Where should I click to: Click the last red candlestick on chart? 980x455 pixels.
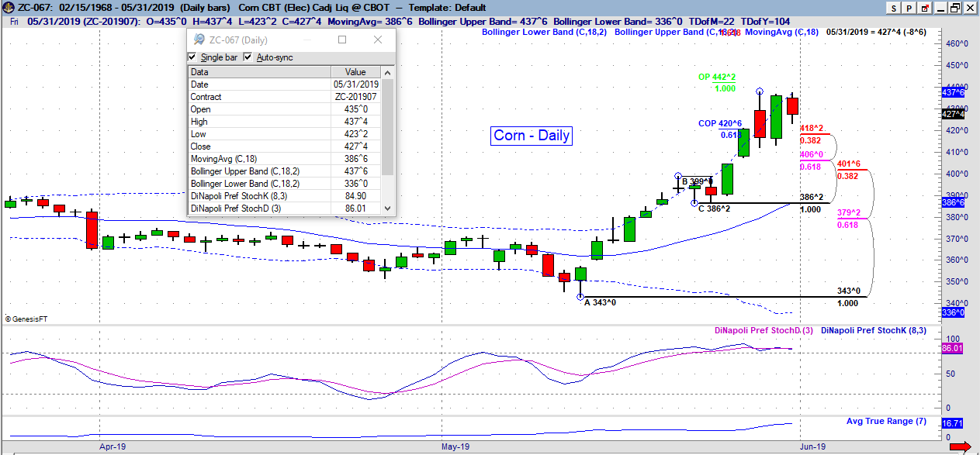792,106
